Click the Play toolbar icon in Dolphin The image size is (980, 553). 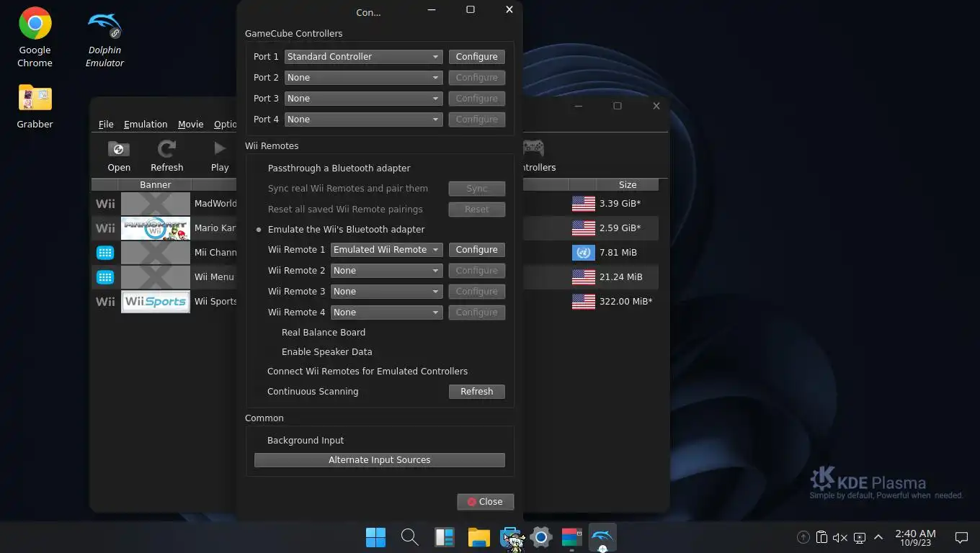220,156
